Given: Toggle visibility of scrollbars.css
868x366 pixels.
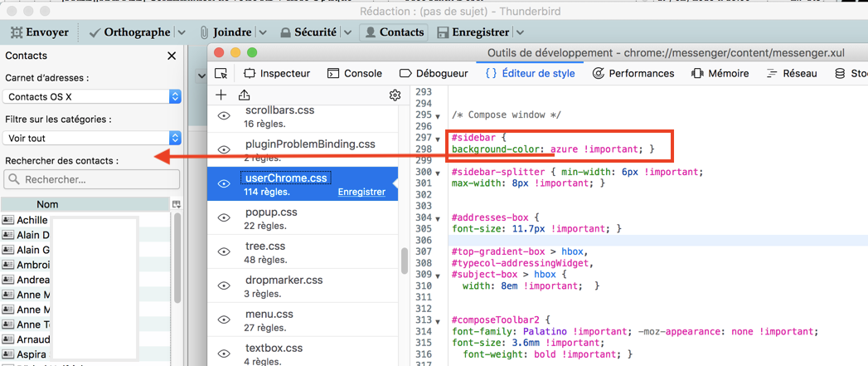Looking at the screenshot, I should tap(224, 115).
